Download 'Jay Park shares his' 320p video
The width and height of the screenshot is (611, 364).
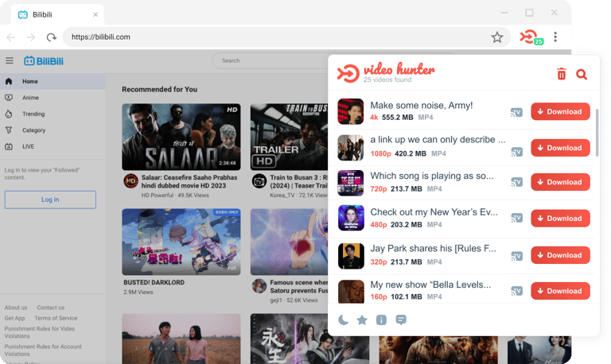(560, 255)
